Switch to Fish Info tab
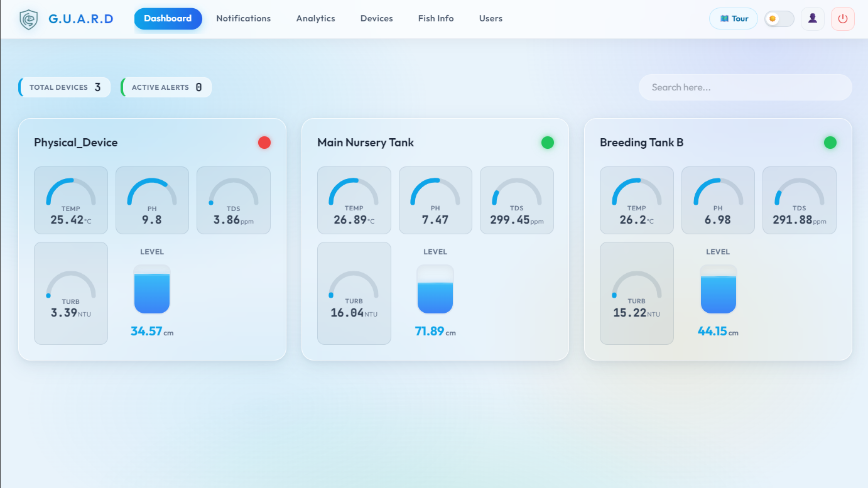Image resolution: width=868 pixels, height=488 pixels. tap(436, 19)
